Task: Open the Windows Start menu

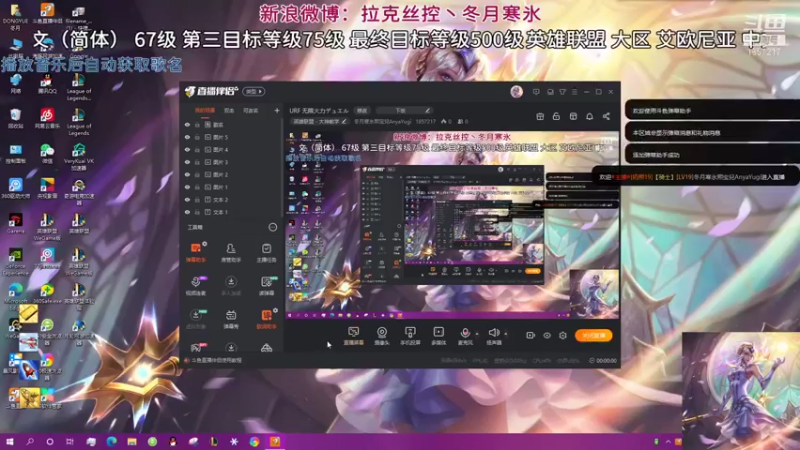Action: [9, 441]
